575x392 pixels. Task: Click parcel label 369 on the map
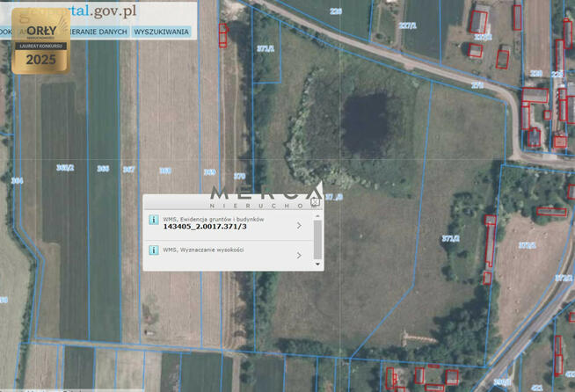[209, 171]
